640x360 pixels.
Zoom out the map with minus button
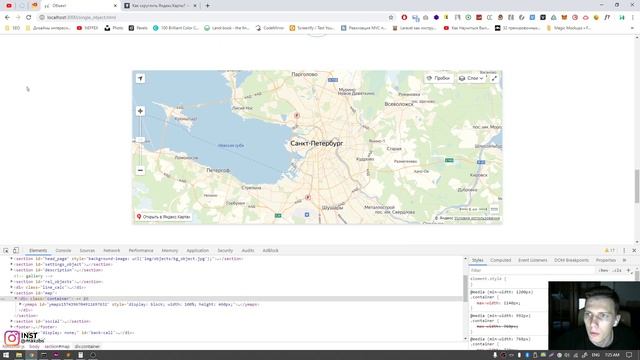tap(140, 170)
